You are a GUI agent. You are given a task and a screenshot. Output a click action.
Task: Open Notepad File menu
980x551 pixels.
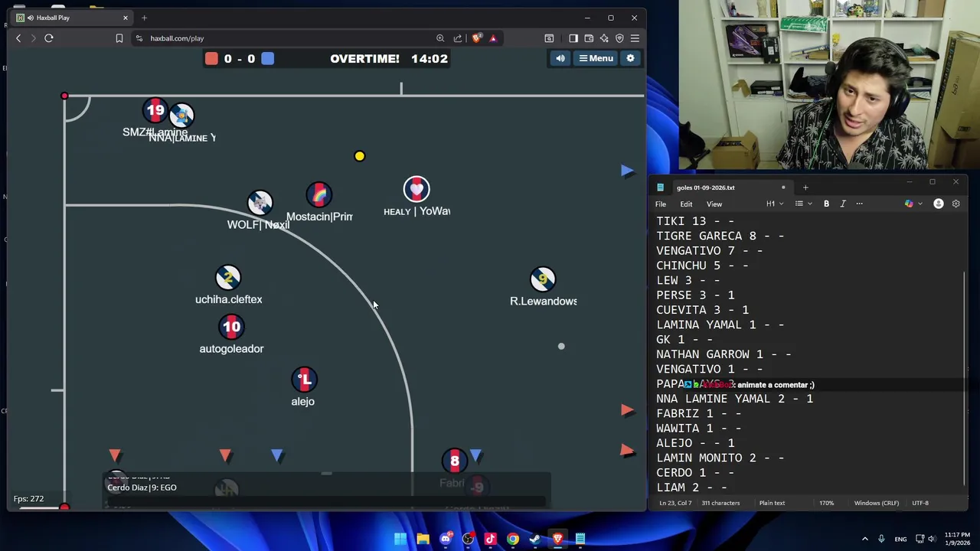[661, 204]
